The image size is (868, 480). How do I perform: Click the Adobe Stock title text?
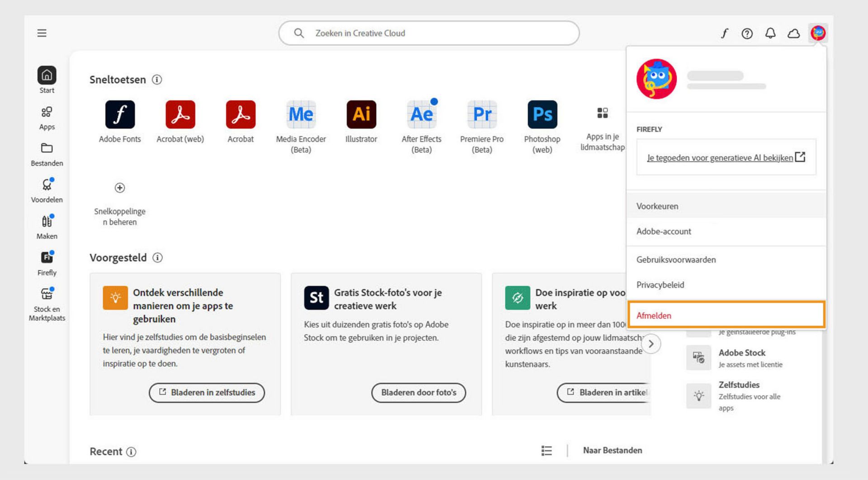(x=742, y=353)
